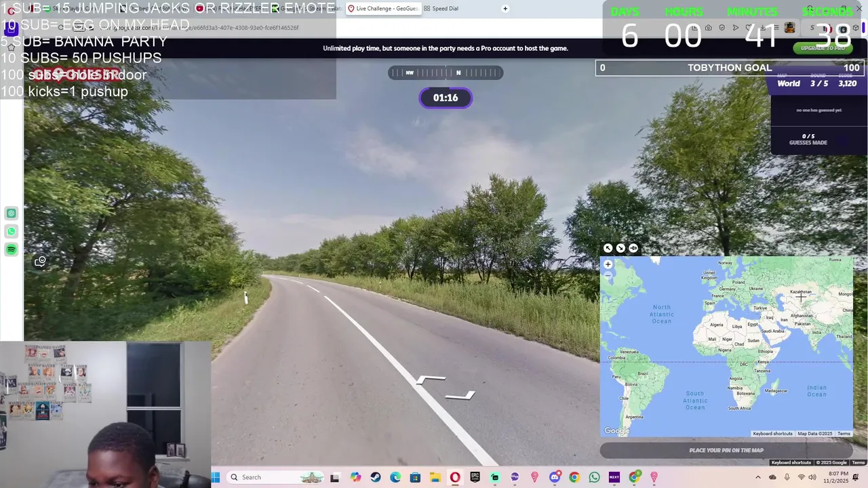
Task: Click the taskbar Search box
Action: click(x=277, y=477)
